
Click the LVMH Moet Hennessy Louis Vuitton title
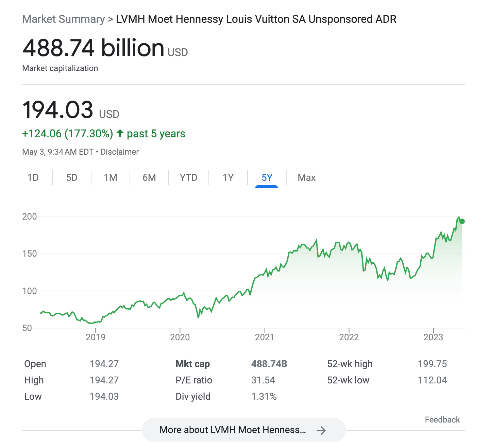(x=256, y=19)
